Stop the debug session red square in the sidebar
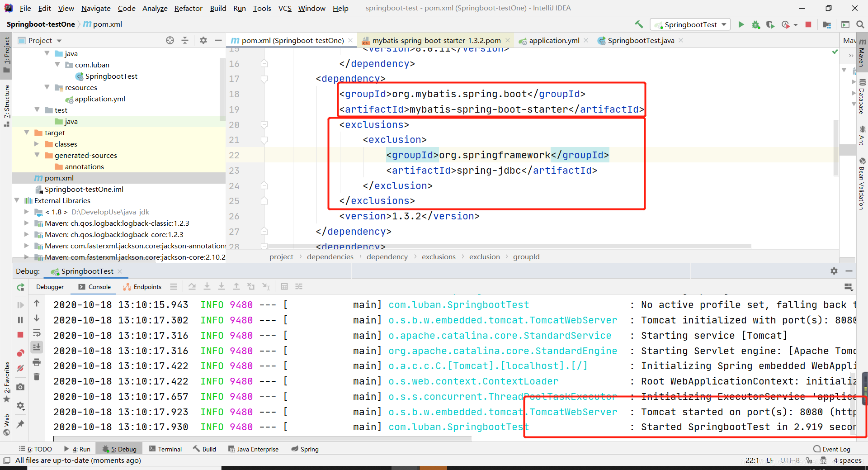Viewport: 868px width, 470px height. (20, 335)
